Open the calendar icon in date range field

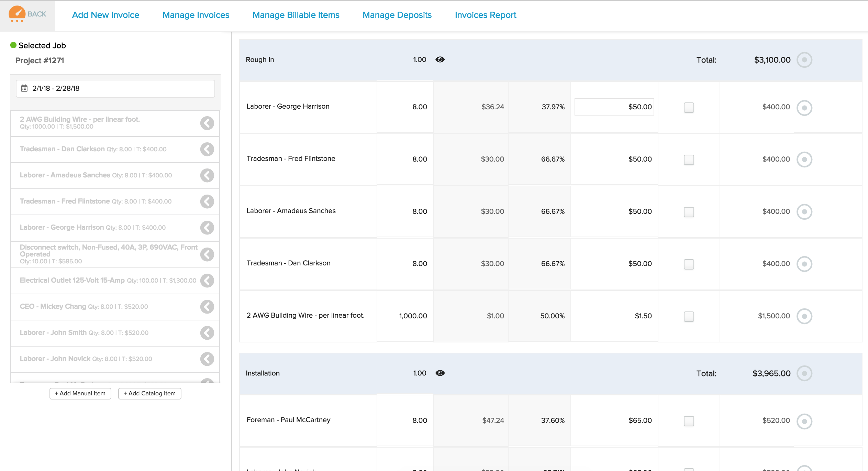24,88
